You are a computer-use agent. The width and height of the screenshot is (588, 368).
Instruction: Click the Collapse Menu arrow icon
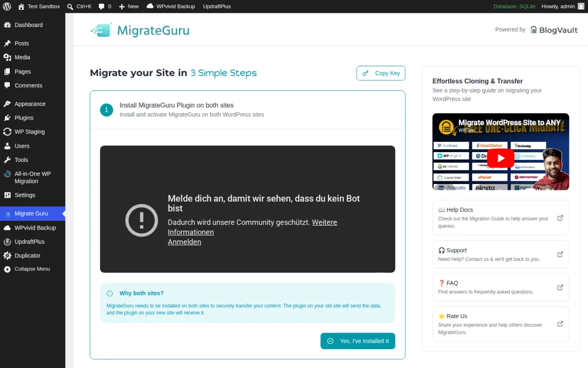pyautogui.click(x=7, y=269)
